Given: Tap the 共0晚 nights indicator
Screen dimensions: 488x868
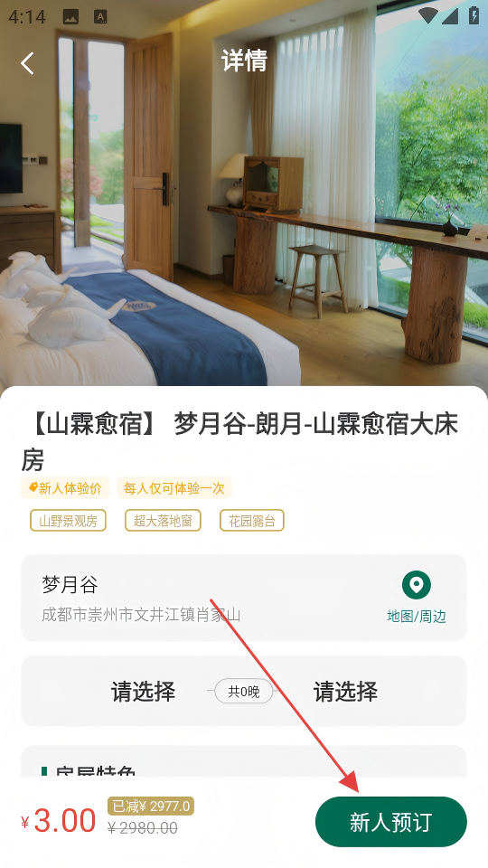Looking at the screenshot, I should click(244, 692).
